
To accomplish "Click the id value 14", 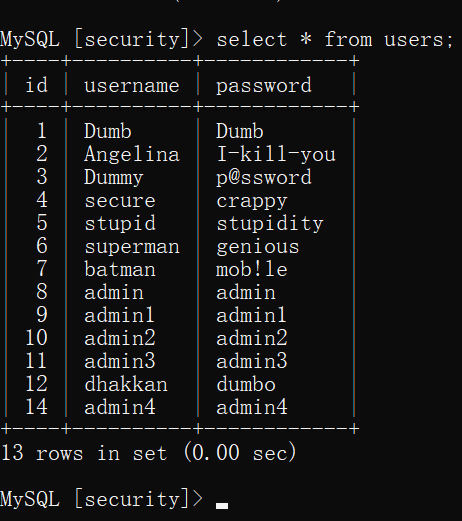I will 37,407.
